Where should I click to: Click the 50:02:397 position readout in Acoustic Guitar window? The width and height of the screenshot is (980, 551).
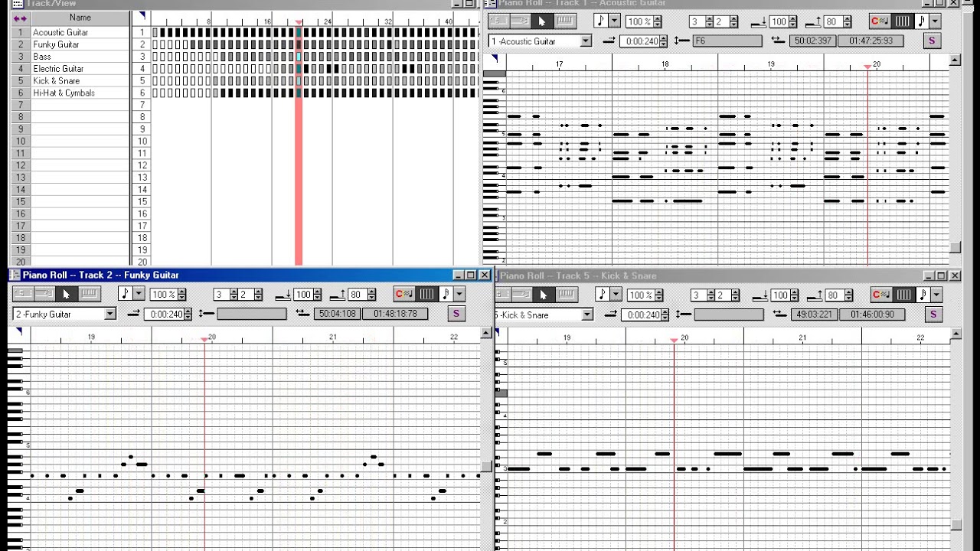point(812,41)
